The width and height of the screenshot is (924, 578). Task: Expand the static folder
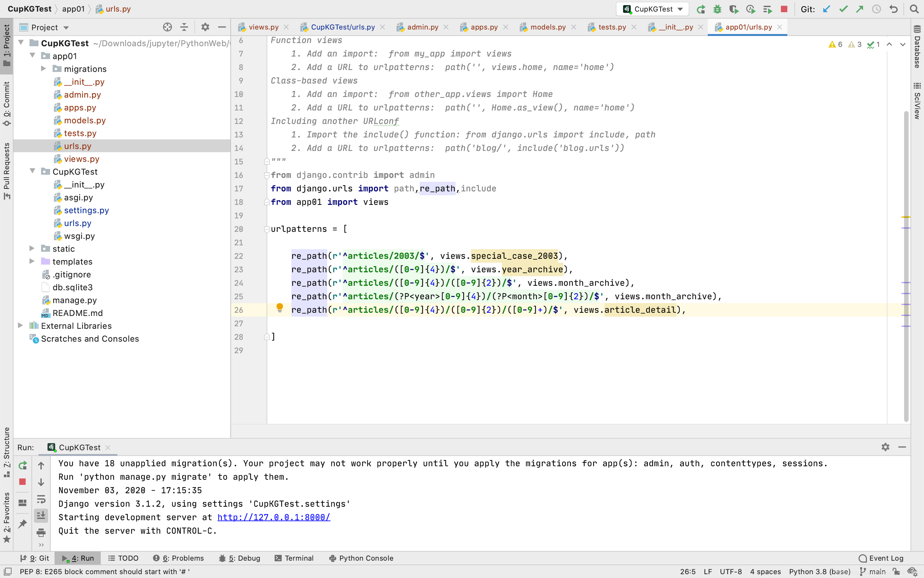[32, 249]
